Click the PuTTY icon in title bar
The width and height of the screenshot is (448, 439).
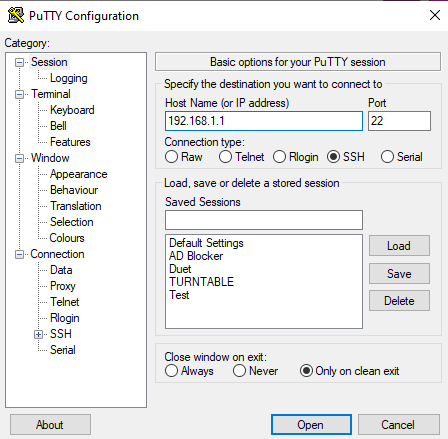click(16, 15)
